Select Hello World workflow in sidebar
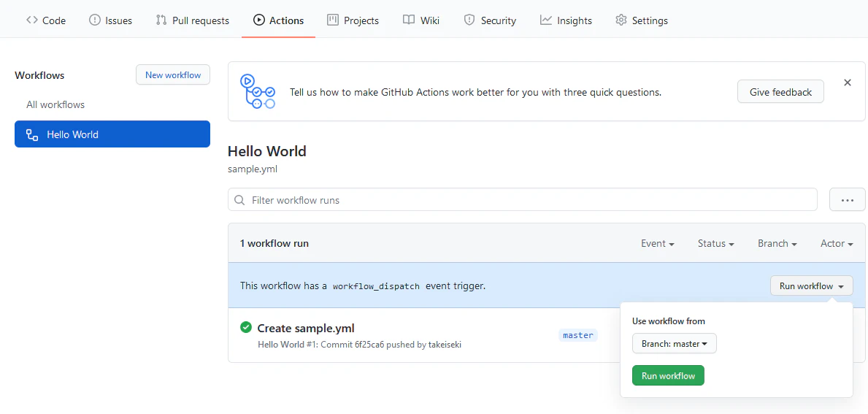The width and height of the screenshot is (868, 414). click(112, 134)
